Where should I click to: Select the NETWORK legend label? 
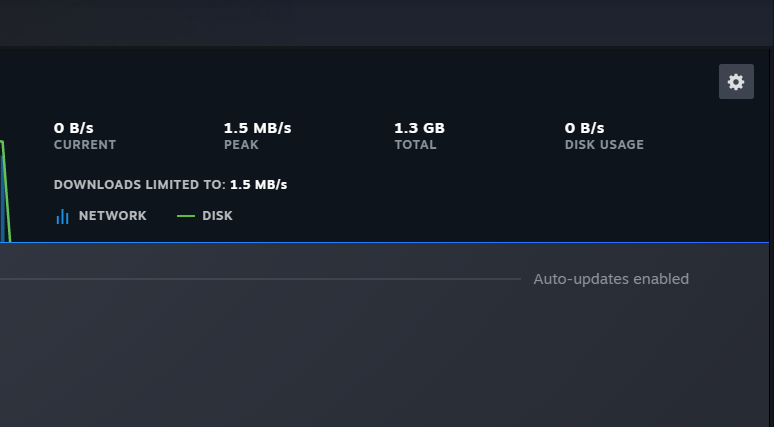(112, 216)
